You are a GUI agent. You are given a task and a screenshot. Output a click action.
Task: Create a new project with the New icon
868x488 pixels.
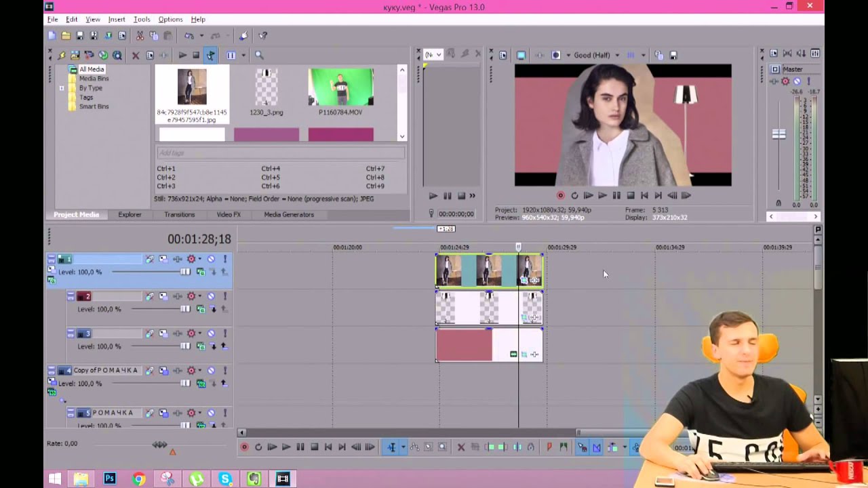[52, 35]
